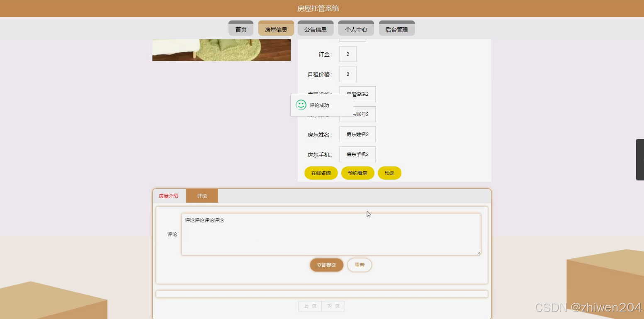Click the yellow 预定 button

coord(389,173)
